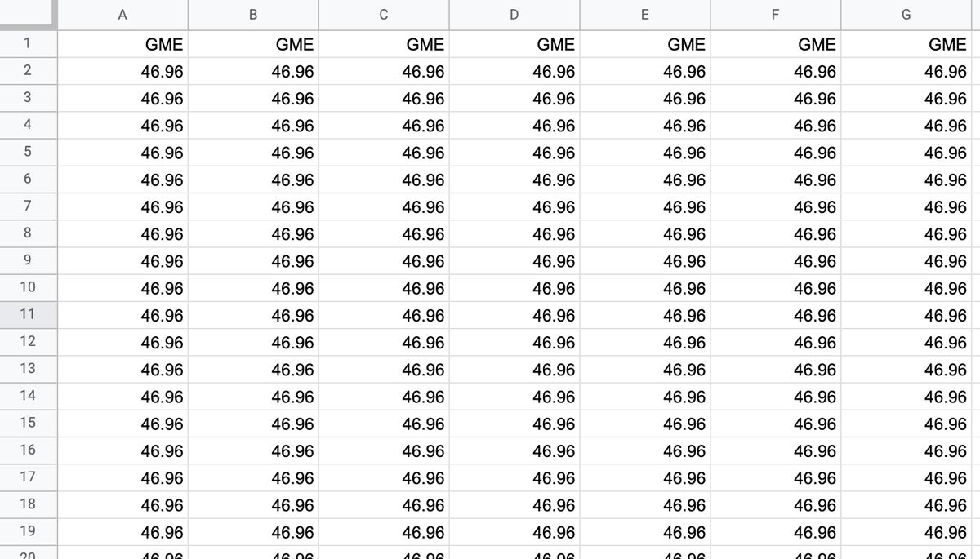
Task: Click column E header letter
Action: pos(645,15)
